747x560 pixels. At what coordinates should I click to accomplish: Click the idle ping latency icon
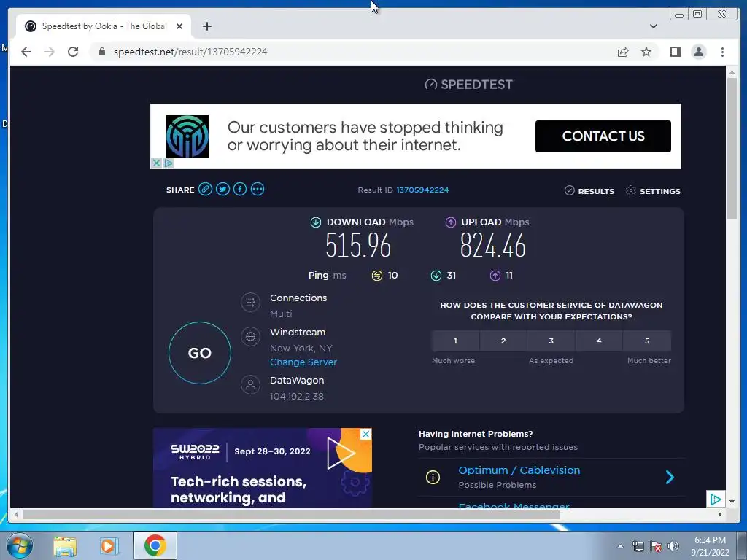coord(377,275)
